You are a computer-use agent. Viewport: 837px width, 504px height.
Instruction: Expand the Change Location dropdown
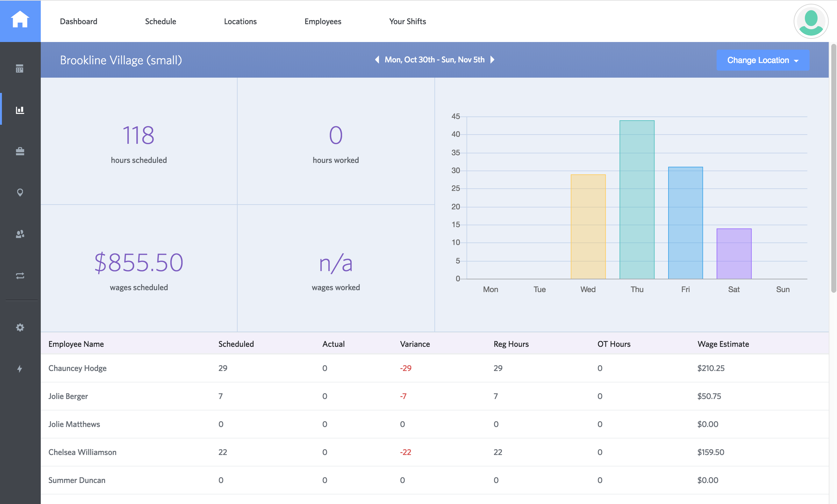(x=762, y=60)
